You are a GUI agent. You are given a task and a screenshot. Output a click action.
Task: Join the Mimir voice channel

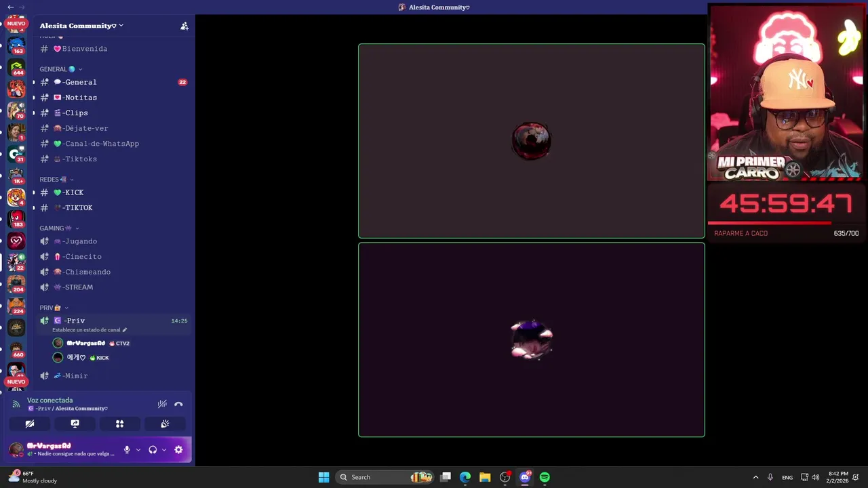tap(113, 375)
